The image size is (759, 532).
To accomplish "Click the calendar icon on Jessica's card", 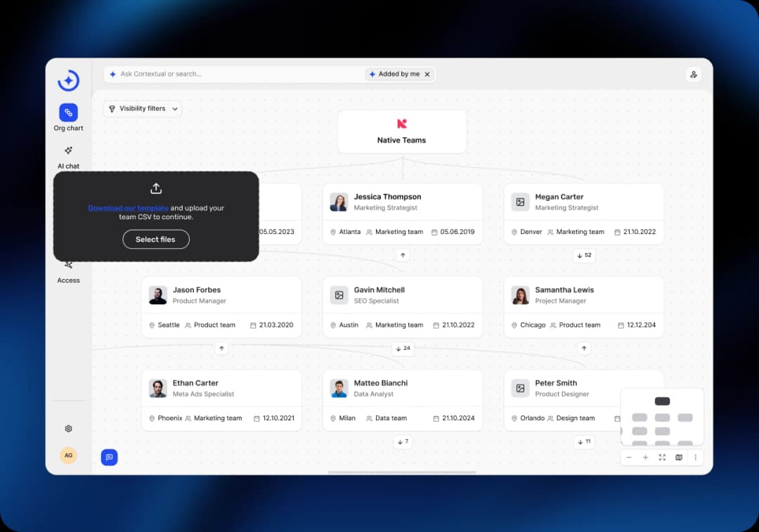I will click(x=434, y=233).
